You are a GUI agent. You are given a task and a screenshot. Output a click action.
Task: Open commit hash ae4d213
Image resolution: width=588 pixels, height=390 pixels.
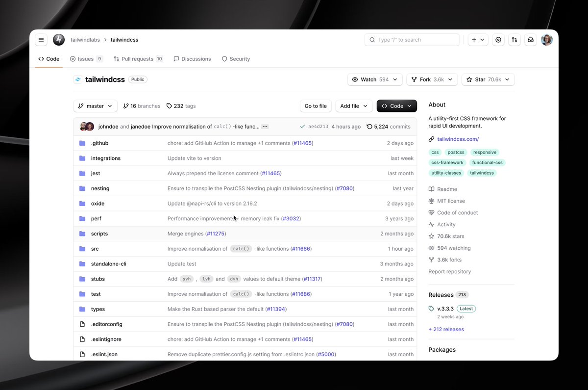pyautogui.click(x=318, y=127)
